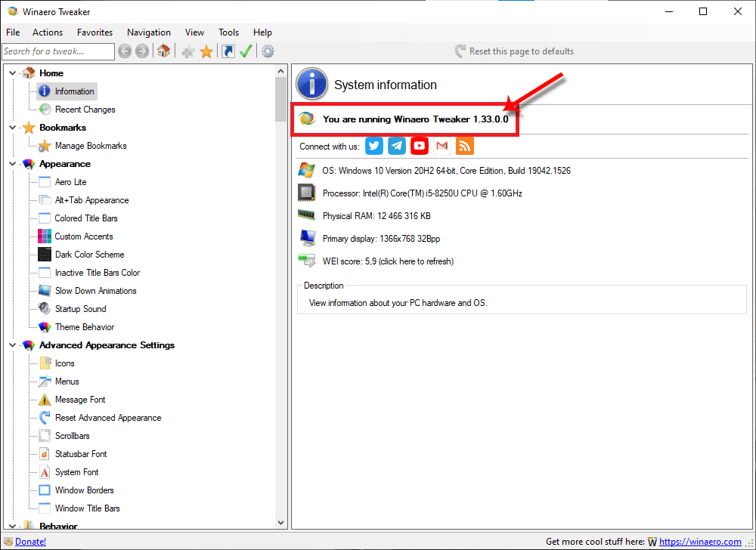Image resolution: width=756 pixels, height=550 pixels.
Task: Open the Gmail icon in Connect with us
Action: pos(442,146)
